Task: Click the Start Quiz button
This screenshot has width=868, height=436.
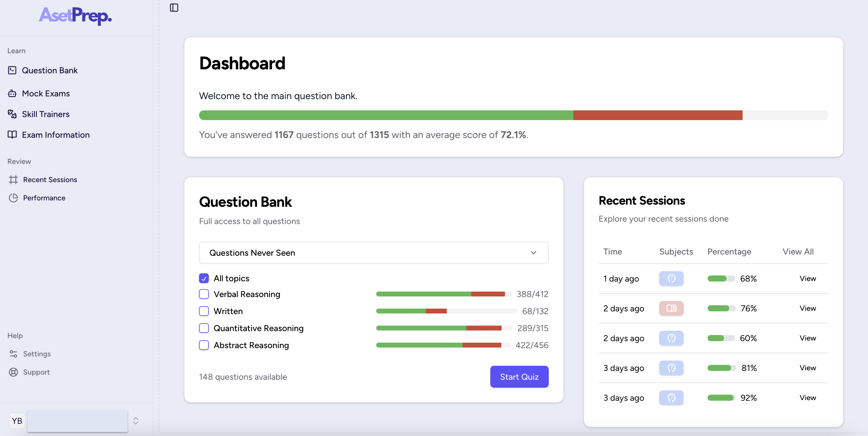Action: (x=519, y=376)
